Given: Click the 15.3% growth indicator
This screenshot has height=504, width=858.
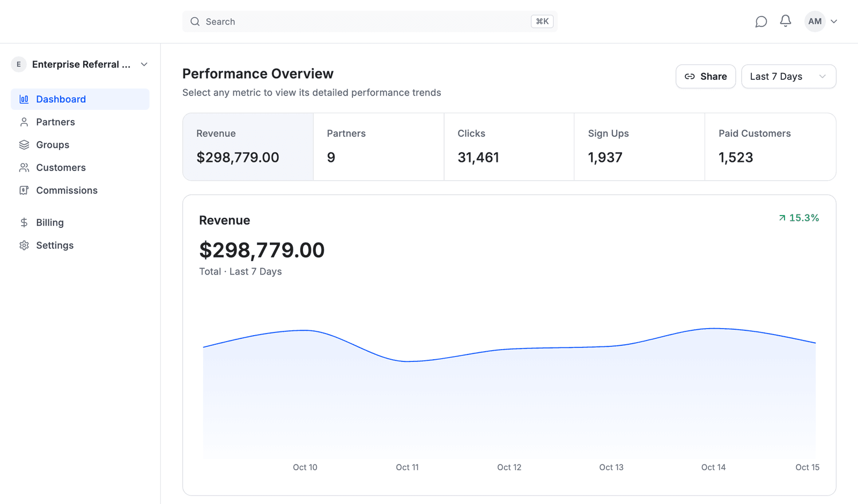Looking at the screenshot, I should 798,218.
